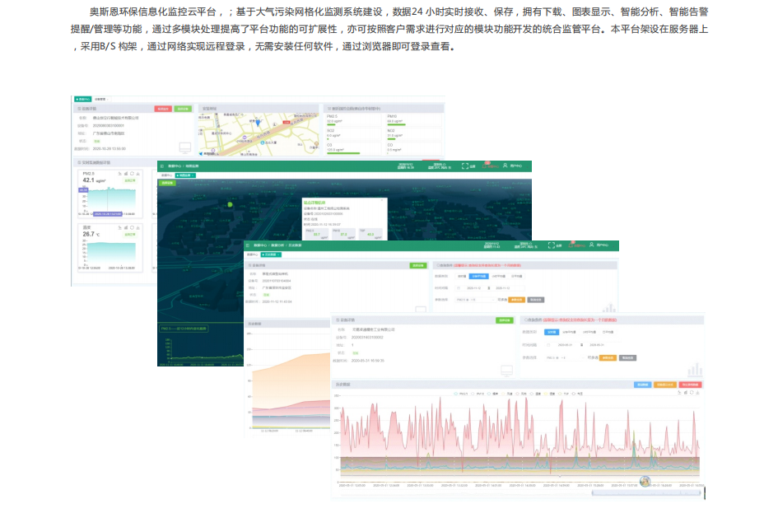
Task: Switch to the 历史数据 tab
Action: pyautogui.click(x=273, y=255)
